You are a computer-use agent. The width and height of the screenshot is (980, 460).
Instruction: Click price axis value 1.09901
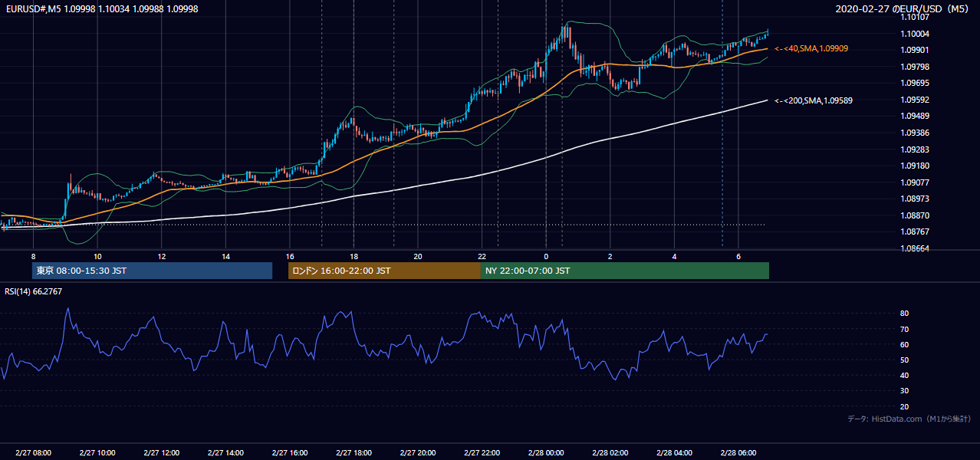[916, 50]
